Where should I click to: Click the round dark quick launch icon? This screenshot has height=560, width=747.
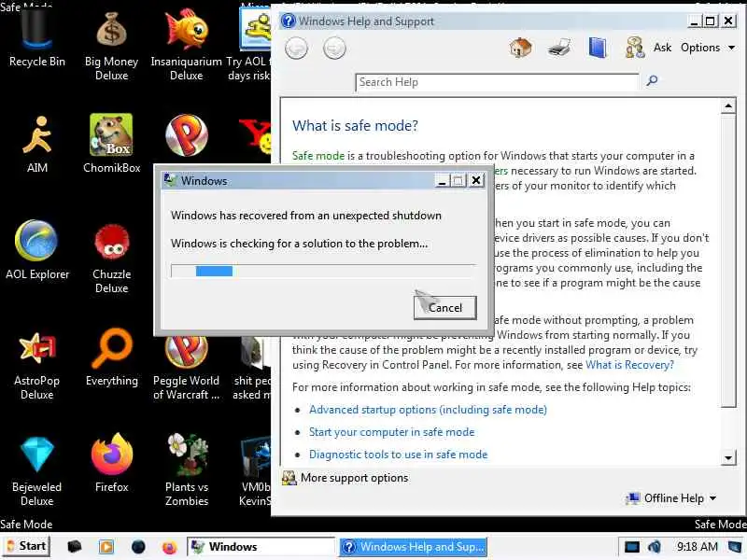pos(138,547)
